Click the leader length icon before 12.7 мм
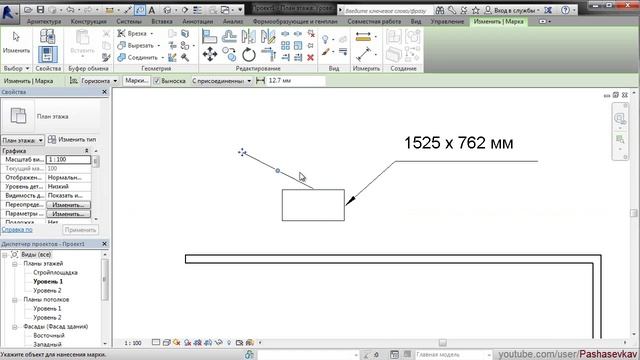Image resolution: width=640 pixels, height=360 pixels. pos(260,81)
